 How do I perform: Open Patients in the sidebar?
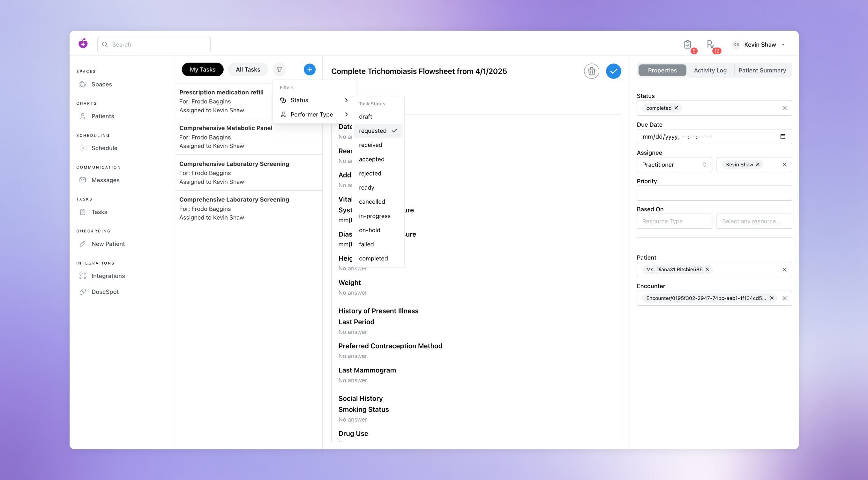pyautogui.click(x=102, y=116)
